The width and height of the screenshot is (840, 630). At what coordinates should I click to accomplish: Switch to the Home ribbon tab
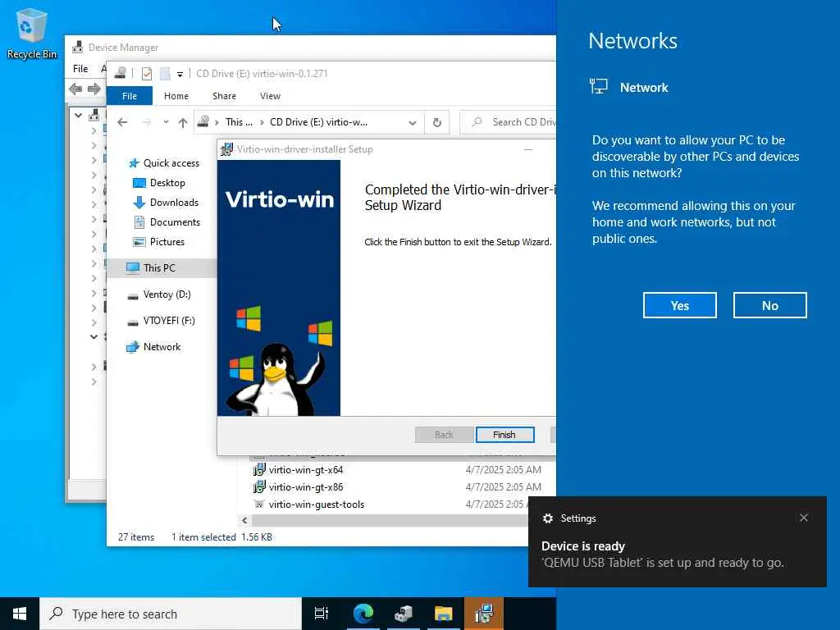tap(176, 96)
